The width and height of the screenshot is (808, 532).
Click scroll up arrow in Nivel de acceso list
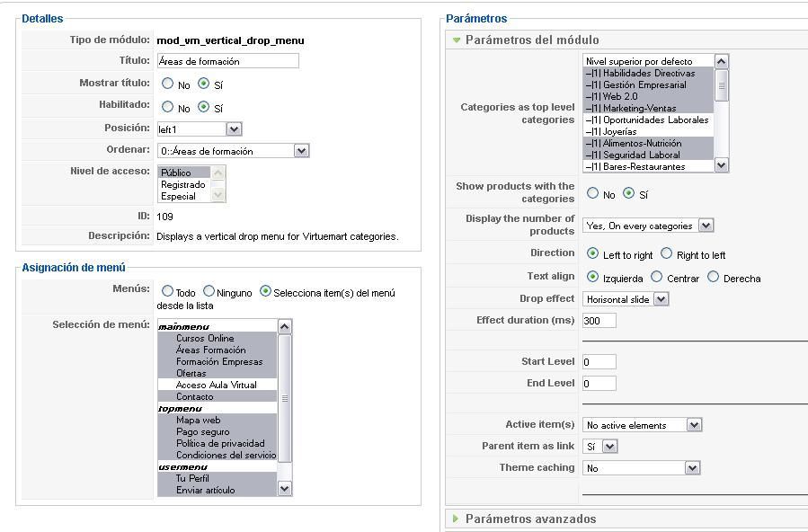[218, 173]
